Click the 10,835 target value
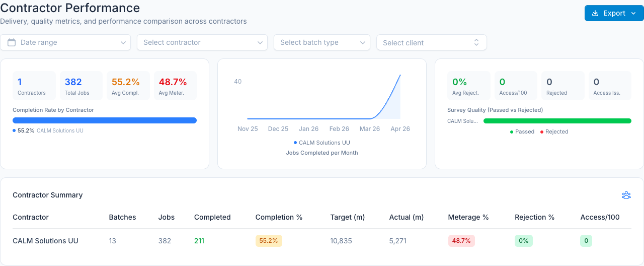This screenshot has height=266, width=644. pyautogui.click(x=341, y=241)
